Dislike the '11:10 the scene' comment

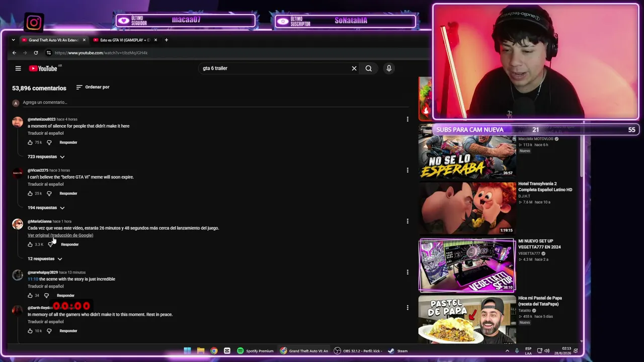[46, 296]
